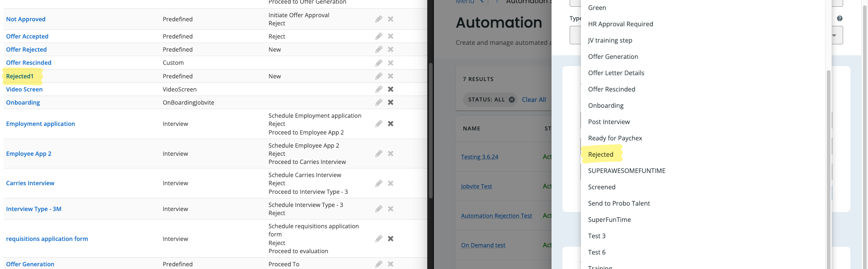Click Clear All filters link
Viewport: 868px width, 269px height.
(534, 100)
